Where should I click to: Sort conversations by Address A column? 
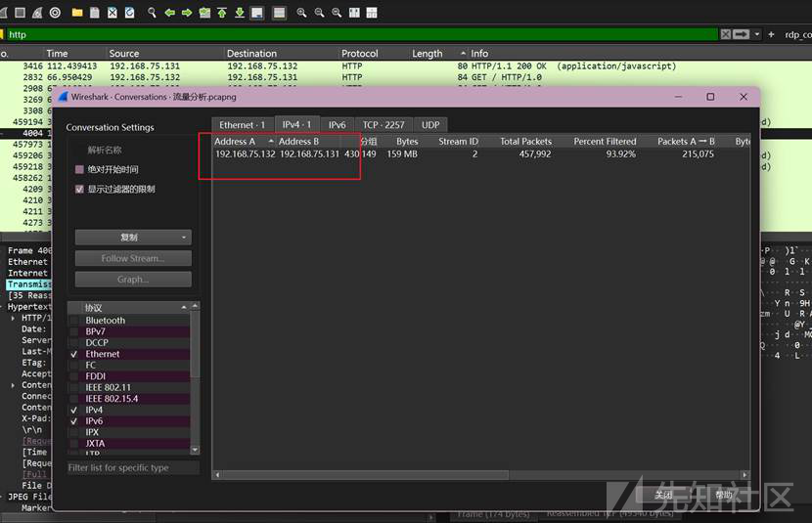click(x=244, y=141)
